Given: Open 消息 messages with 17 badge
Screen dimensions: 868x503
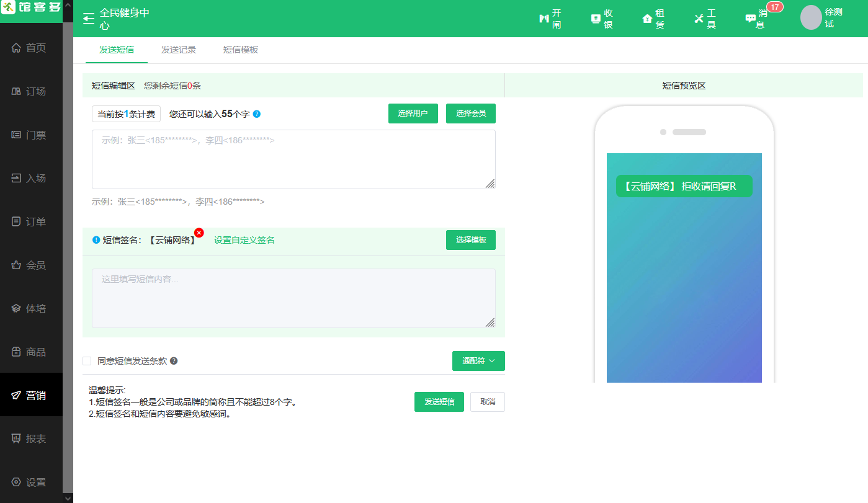Looking at the screenshot, I should pyautogui.click(x=751, y=19).
